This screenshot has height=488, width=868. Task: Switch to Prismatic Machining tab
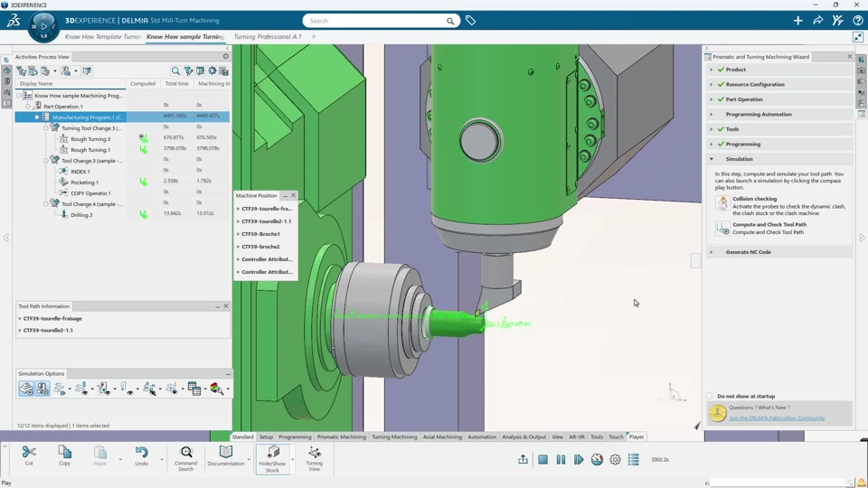(341, 437)
